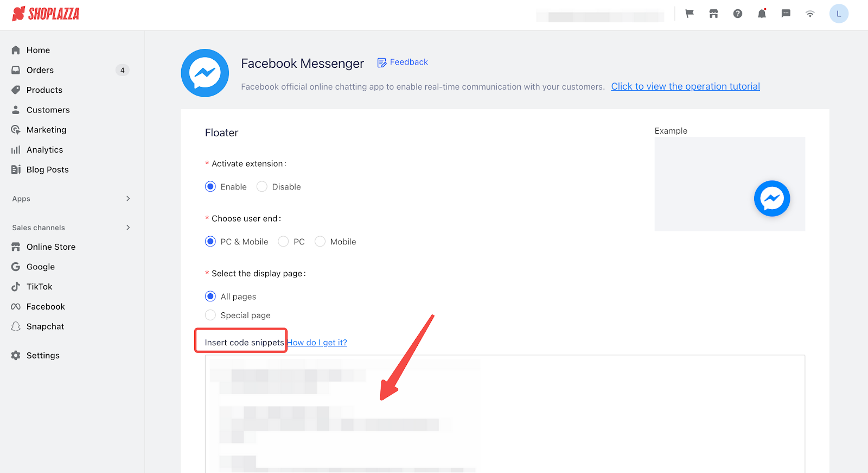This screenshot has width=868, height=473.
Task: Open the user avatar L menu
Action: [x=839, y=14]
